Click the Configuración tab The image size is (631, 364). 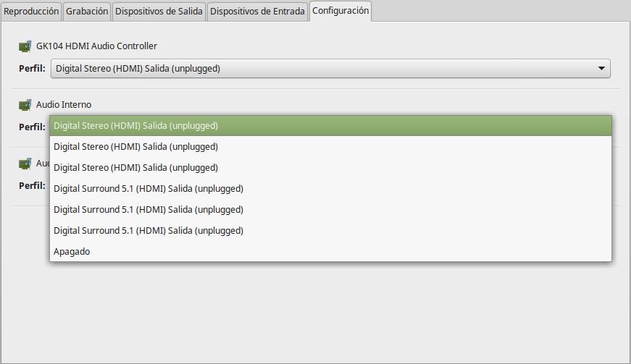340,11
